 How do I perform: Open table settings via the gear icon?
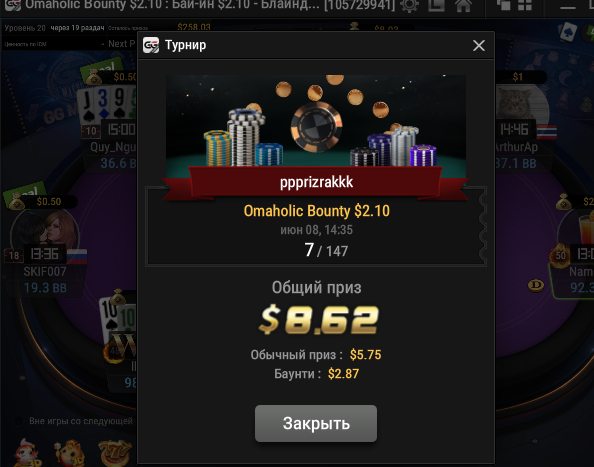(410, 6)
